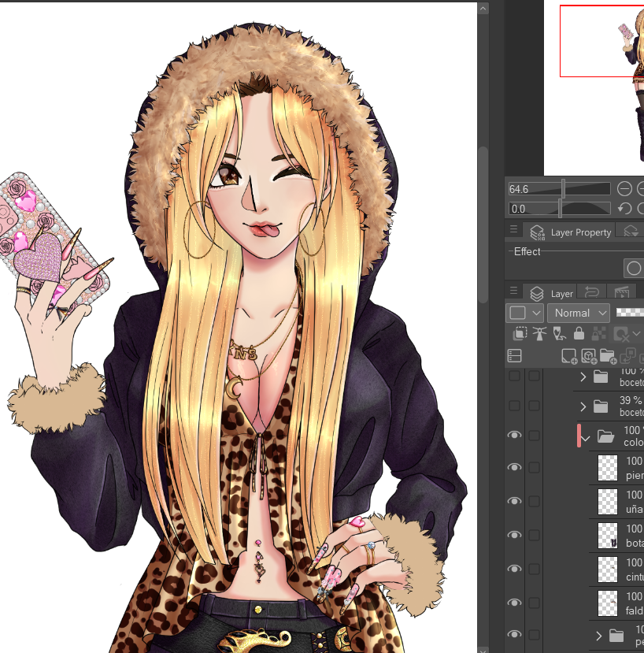Set layer as Reference Layer (lighthouse icon)
This screenshot has height=653, width=644.
tap(539, 334)
